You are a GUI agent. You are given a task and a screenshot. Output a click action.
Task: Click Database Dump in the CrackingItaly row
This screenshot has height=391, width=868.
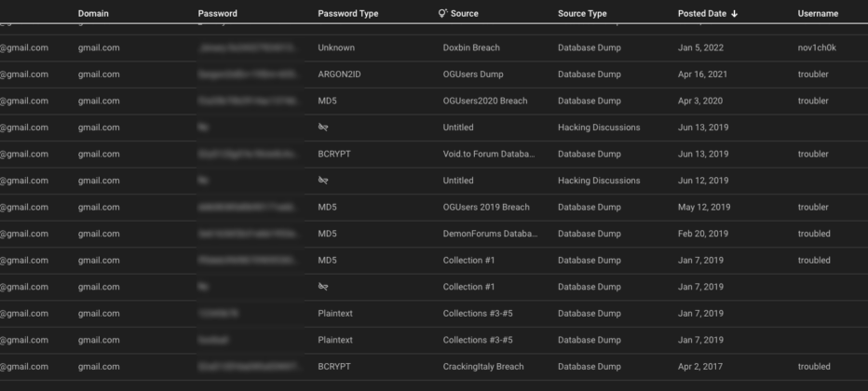click(590, 366)
